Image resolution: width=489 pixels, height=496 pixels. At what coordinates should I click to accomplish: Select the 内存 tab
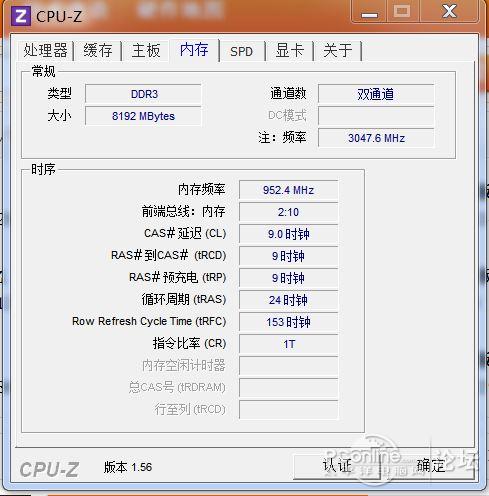[194, 50]
